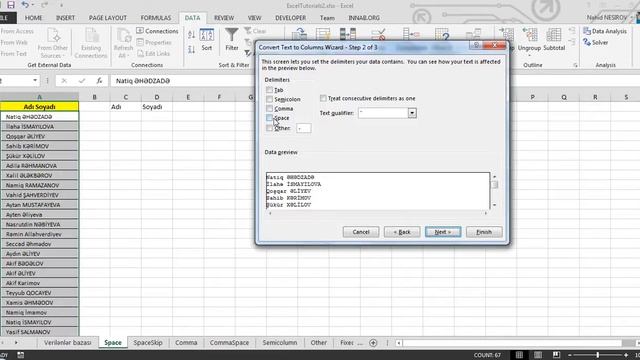
Task: Click the zoom out minus button
Action: (570, 355)
